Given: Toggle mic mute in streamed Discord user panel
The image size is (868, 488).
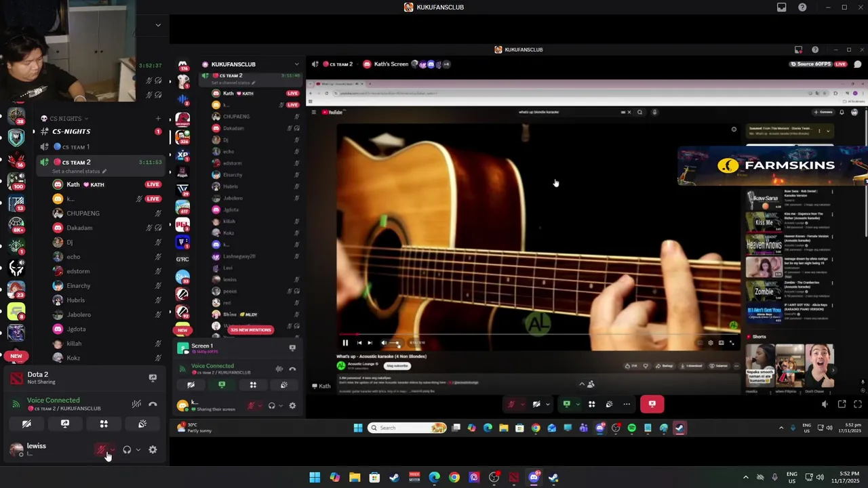Looking at the screenshot, I should tap(252, 405).
